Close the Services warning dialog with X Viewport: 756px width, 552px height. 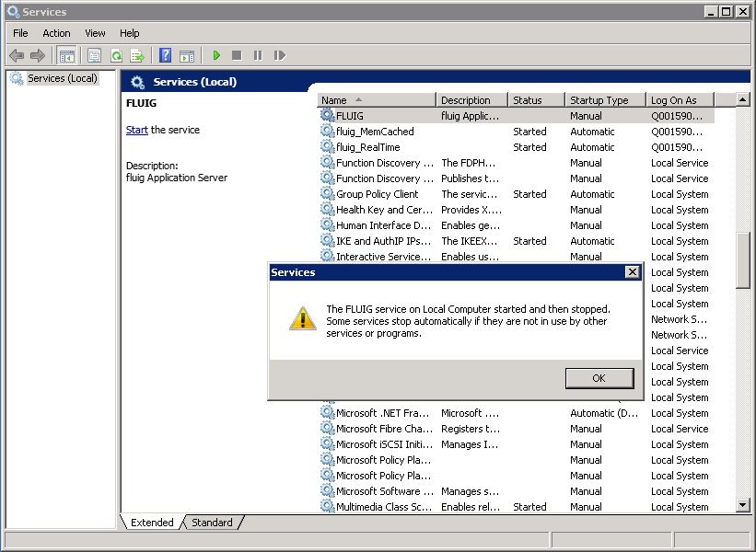point(631,272)
